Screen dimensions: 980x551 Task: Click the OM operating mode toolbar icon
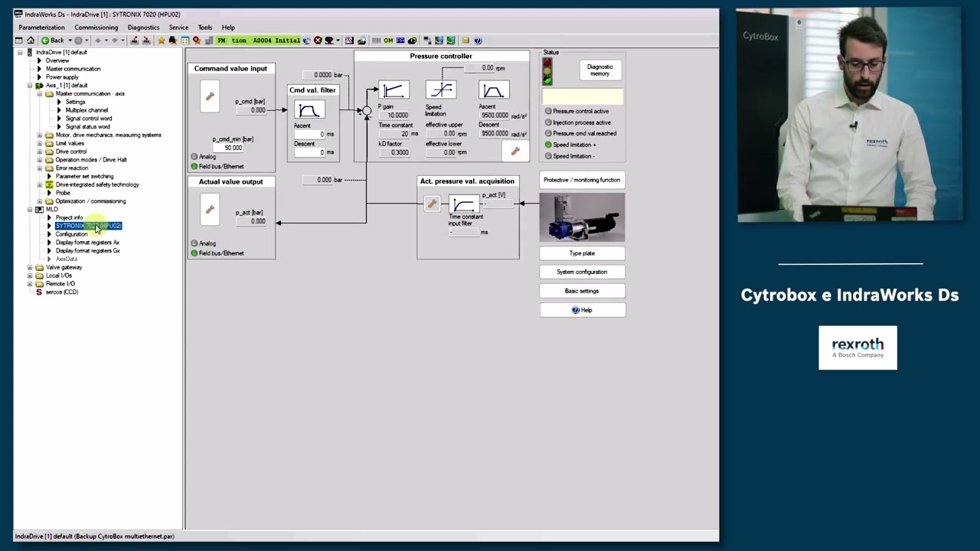[388, 40]
